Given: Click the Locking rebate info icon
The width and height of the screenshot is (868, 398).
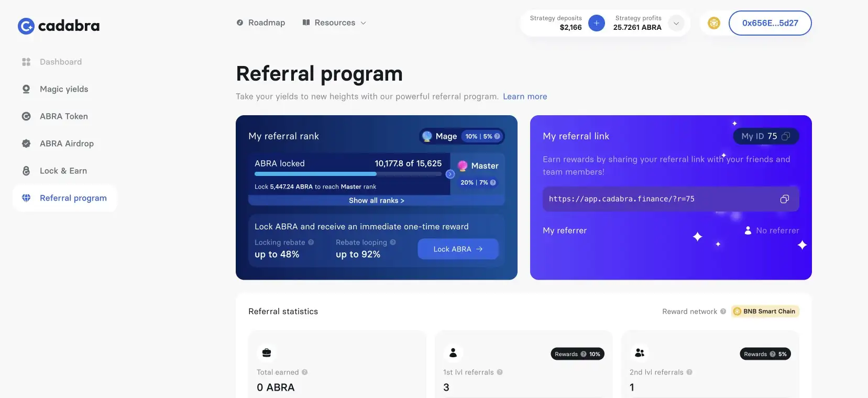Looking at the screenshot, I should [311, 242].
